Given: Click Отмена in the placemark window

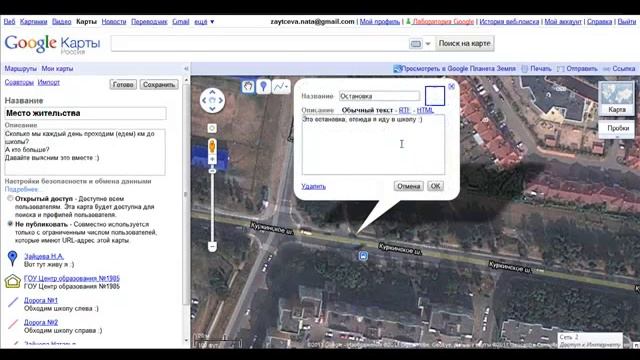Looking at the screenshot, I should point(409,186).
